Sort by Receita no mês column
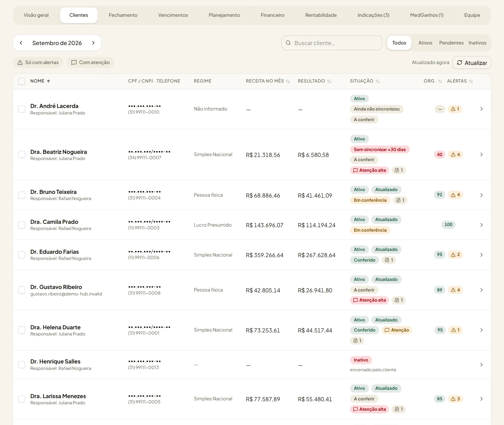The width and height of the screenshot is (504, 425). [268, 81]
